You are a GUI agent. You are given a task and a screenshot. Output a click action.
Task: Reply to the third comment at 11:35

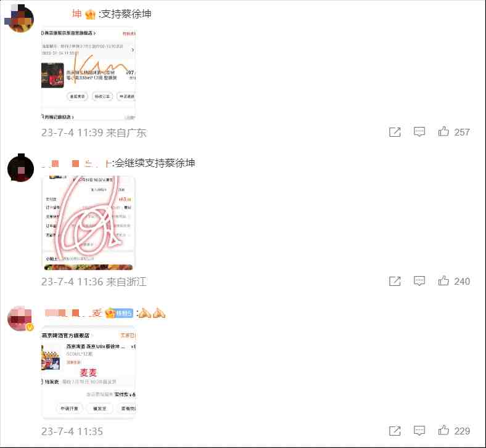pos(419,431)
